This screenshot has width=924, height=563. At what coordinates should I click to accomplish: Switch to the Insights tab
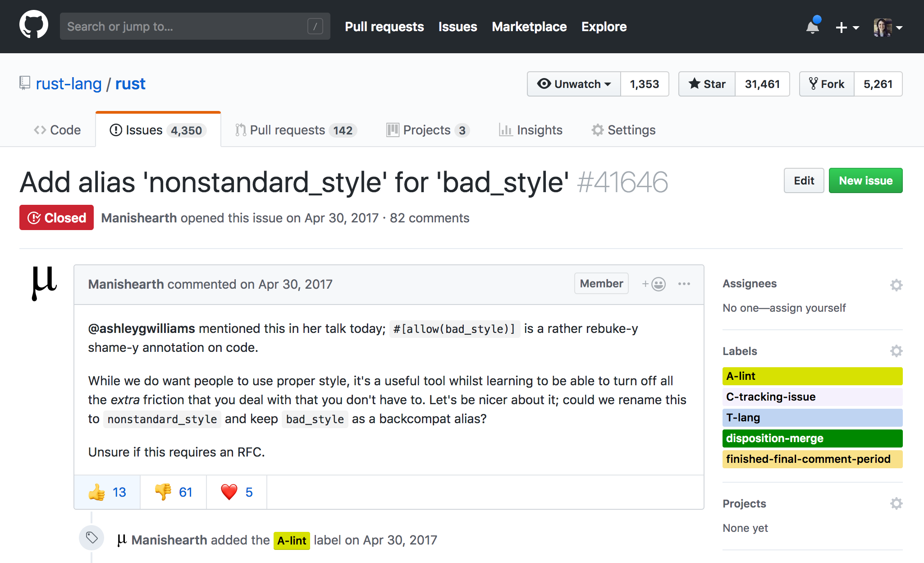coord(531,130)
